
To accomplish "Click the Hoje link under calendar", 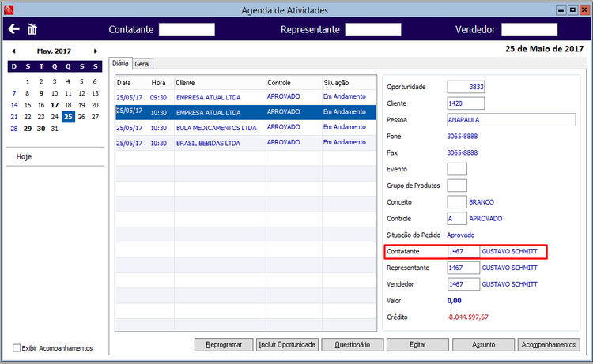I will tap(24, 156).
